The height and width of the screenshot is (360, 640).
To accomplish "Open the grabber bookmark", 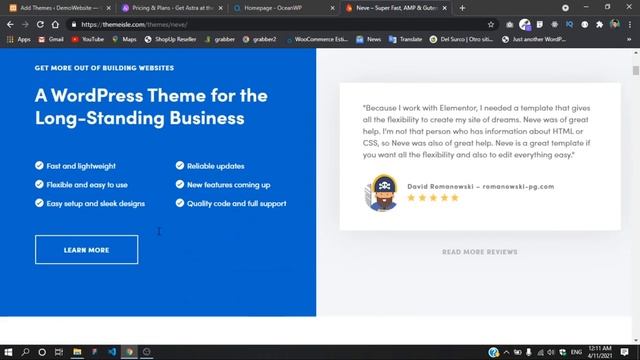I will tap(220, 39).
